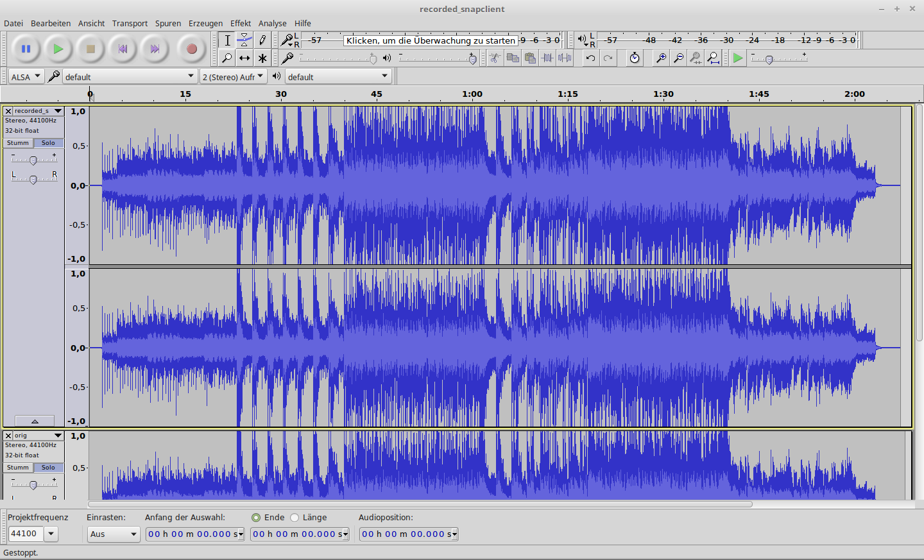Mute the recorded_s track via Stumm
This screenshot has height=560, width=924.
tap(17, 142)
